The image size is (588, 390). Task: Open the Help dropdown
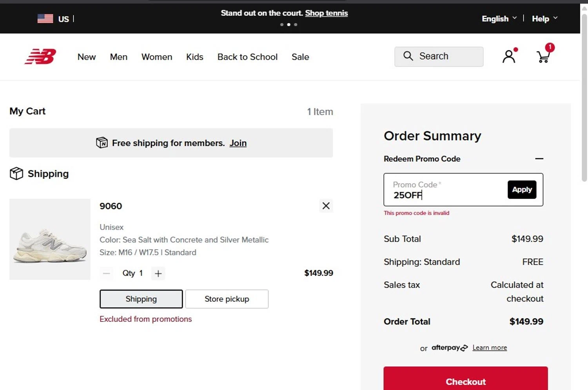click(544, 18)
